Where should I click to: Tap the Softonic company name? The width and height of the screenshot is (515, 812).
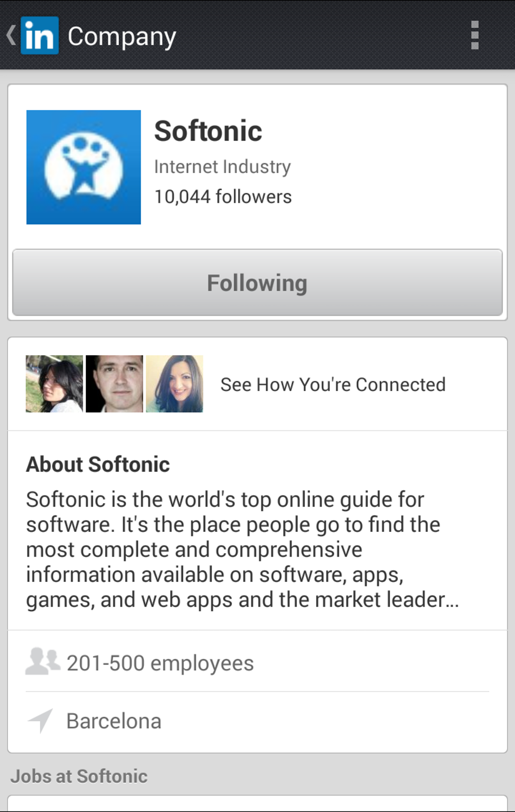(x=208, y=131)
